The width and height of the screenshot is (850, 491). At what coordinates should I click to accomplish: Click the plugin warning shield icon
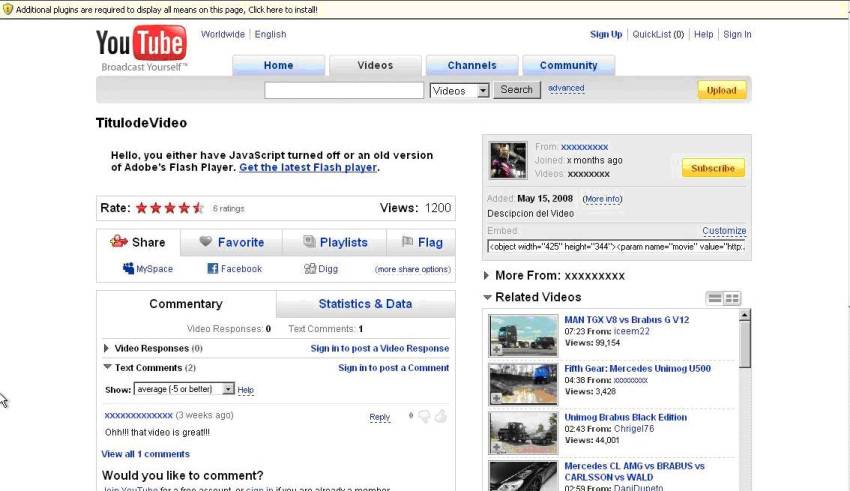(x=8, y=9)
